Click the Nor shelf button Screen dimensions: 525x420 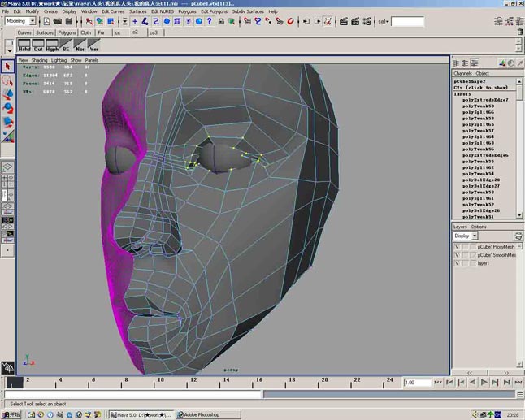point(80,45)
